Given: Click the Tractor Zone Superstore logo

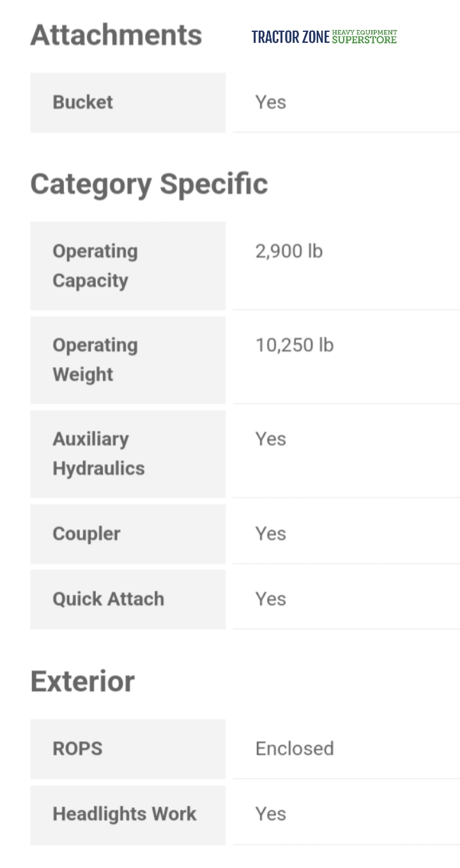Looking at the screenshot, I should tap(324, 37).
